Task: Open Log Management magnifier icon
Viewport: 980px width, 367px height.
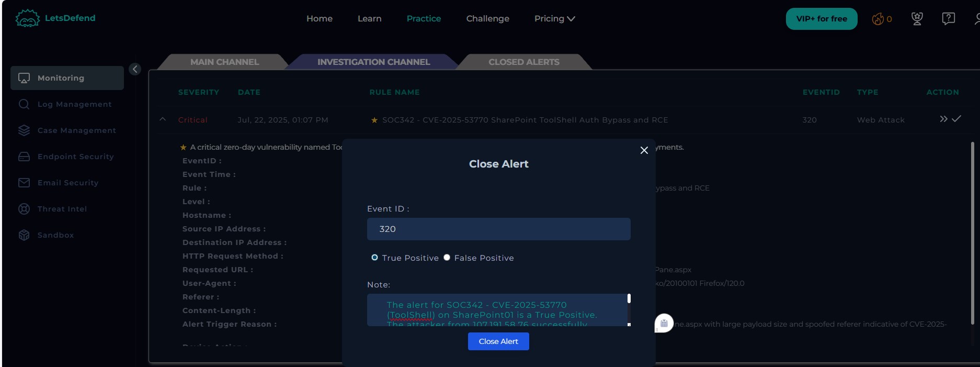Action: coord(24,104)
